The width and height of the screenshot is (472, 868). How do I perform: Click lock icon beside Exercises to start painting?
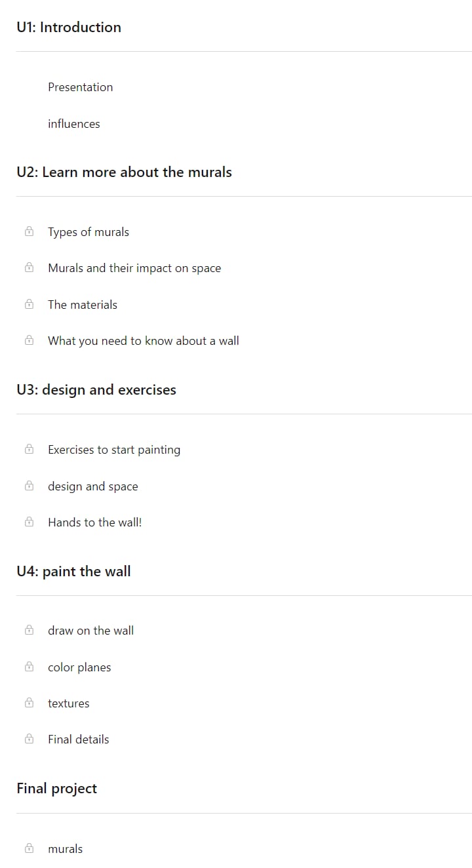click(x=29, y=449)
